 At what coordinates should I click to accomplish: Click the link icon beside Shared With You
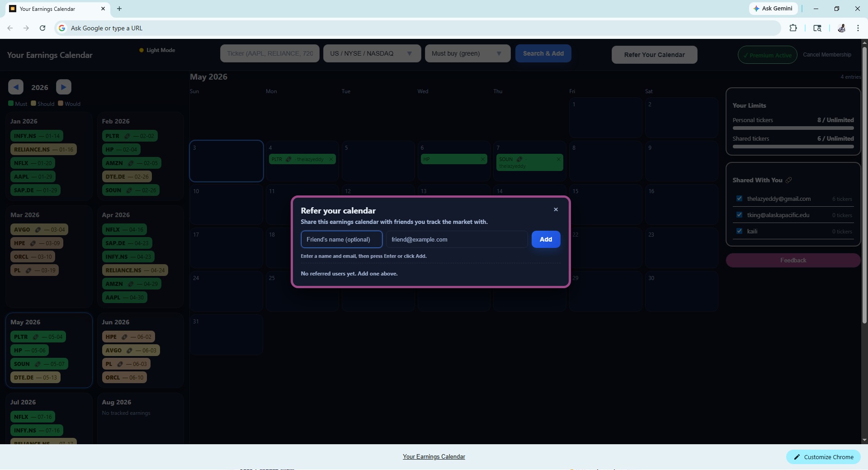click(788, 180)
